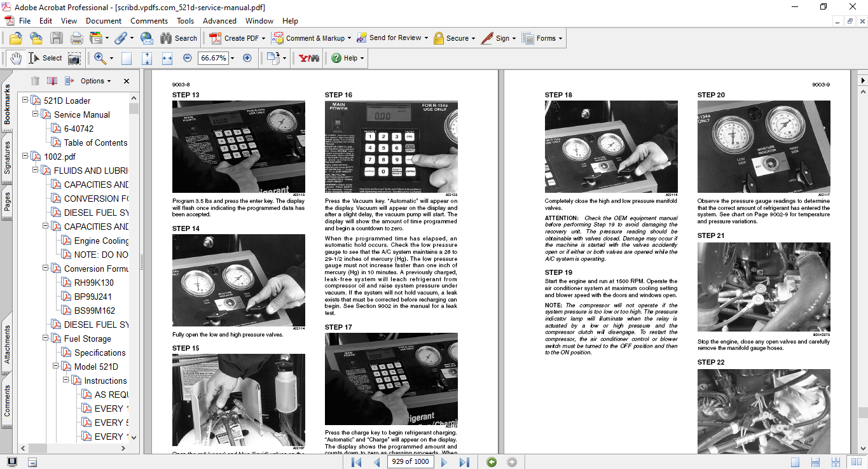The width and height of the screenshot is (868, 469).
Task: Go to the last page
Action: (464, 462)
